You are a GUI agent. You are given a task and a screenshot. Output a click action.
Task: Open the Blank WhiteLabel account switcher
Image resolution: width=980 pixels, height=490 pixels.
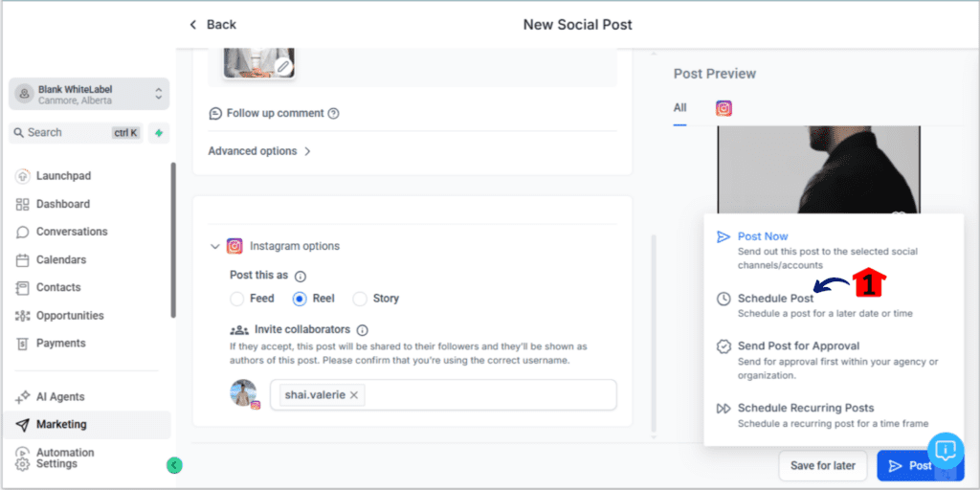click(89, 94)
